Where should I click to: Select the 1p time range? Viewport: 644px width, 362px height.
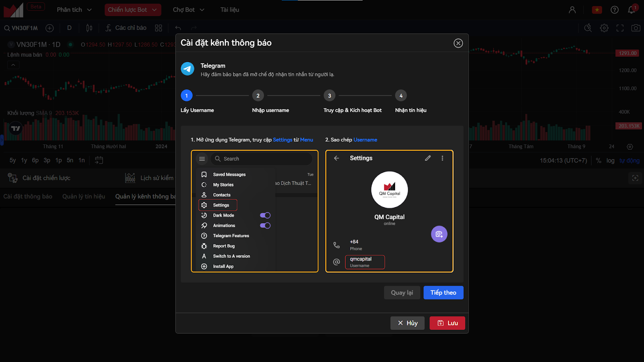coord(59,160)
